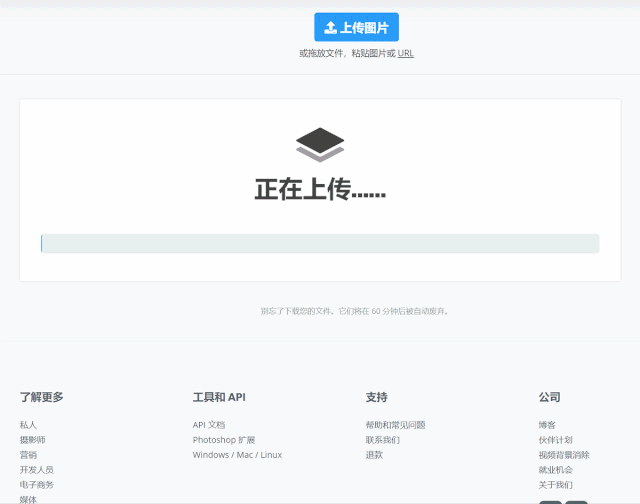Open Windows / Mac / Linux download link
Viewport: 640px width, 504px height.
(x=237, y=455)
